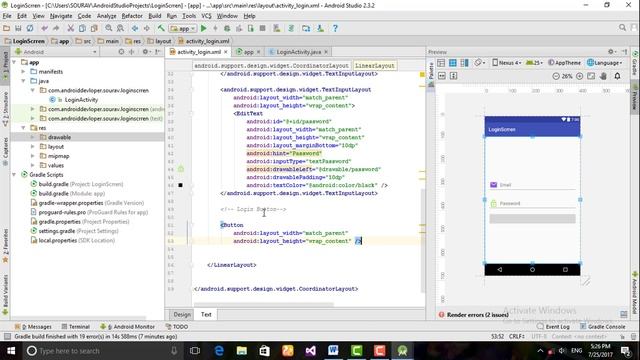Viewport: 640px width, 360px height.
Task: Switch to the LoginActivity.java tab
Action: [298, 52]
